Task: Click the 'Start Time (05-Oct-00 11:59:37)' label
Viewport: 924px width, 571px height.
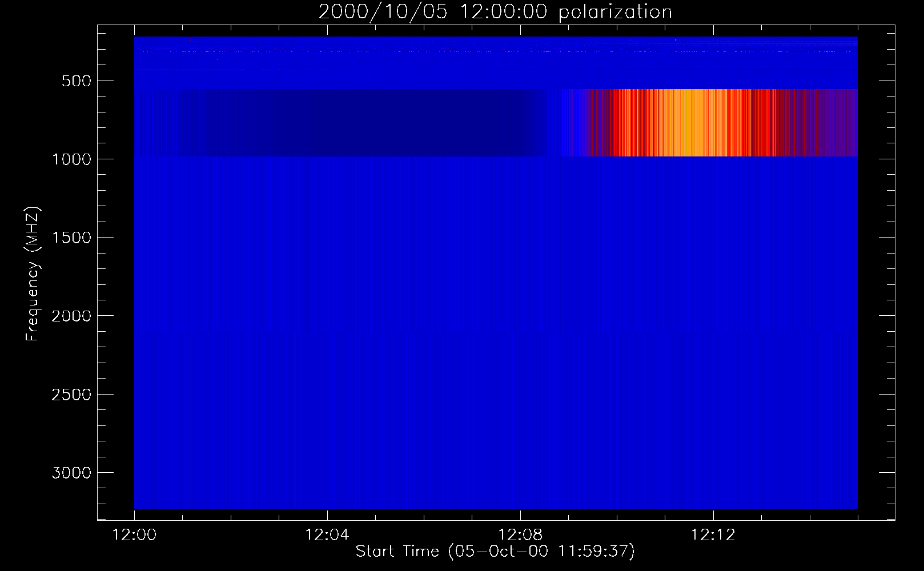Action: click(x=495, y=552)
